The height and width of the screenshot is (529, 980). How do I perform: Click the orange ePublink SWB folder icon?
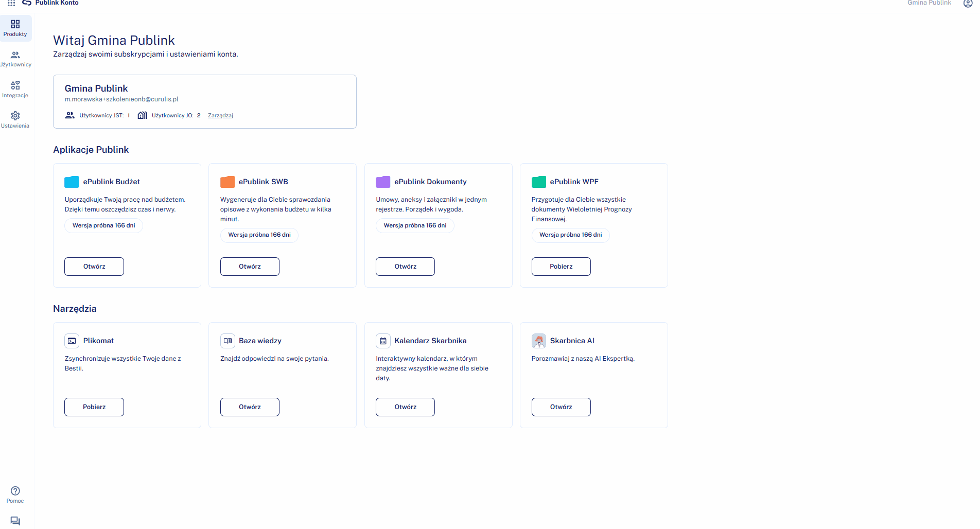pos(227,182)
